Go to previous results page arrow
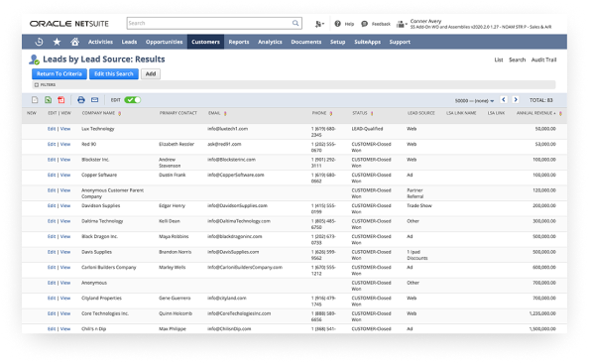The height and width of the screenshot is (364, 589). tap(504, 99)
